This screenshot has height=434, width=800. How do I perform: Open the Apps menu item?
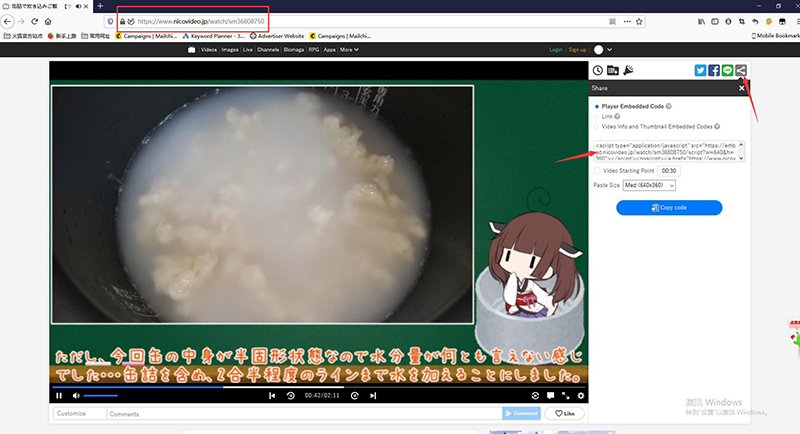pos(330,50)
